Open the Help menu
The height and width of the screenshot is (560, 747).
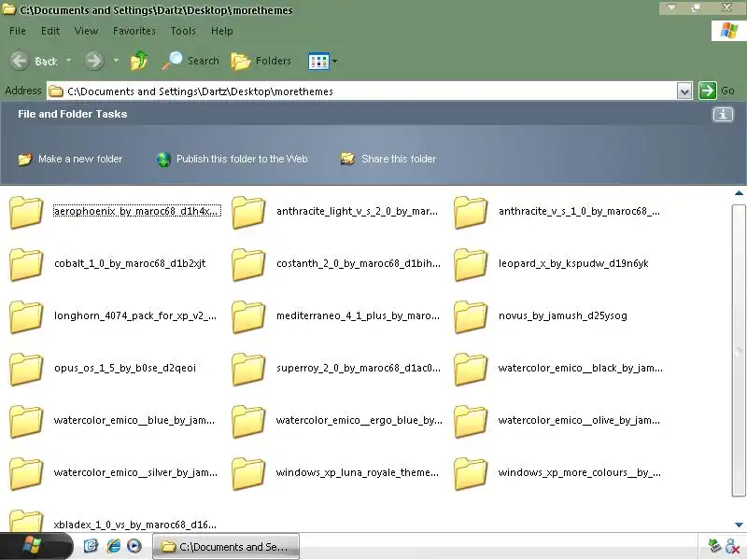click(x=222, y=31)
